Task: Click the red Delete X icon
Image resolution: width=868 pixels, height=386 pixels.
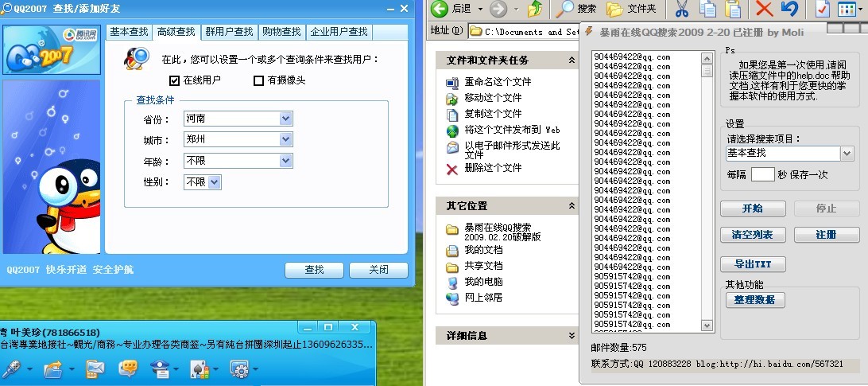Action: point(765,8)
